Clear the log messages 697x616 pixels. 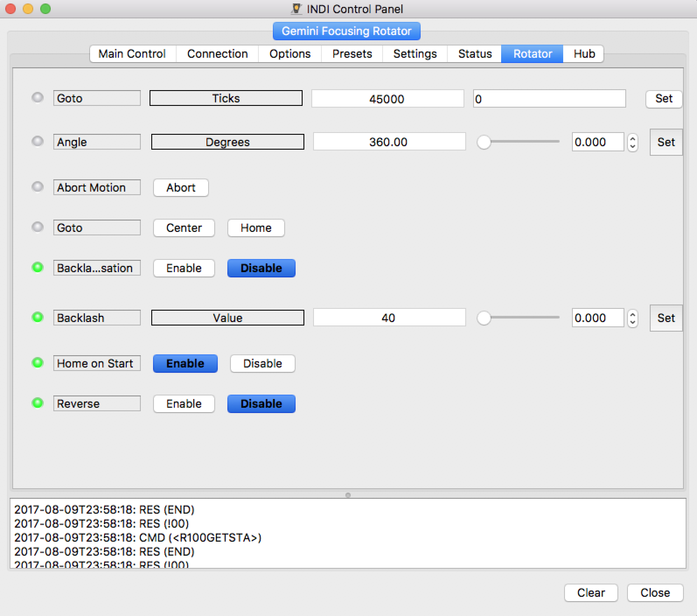[591, 593]
